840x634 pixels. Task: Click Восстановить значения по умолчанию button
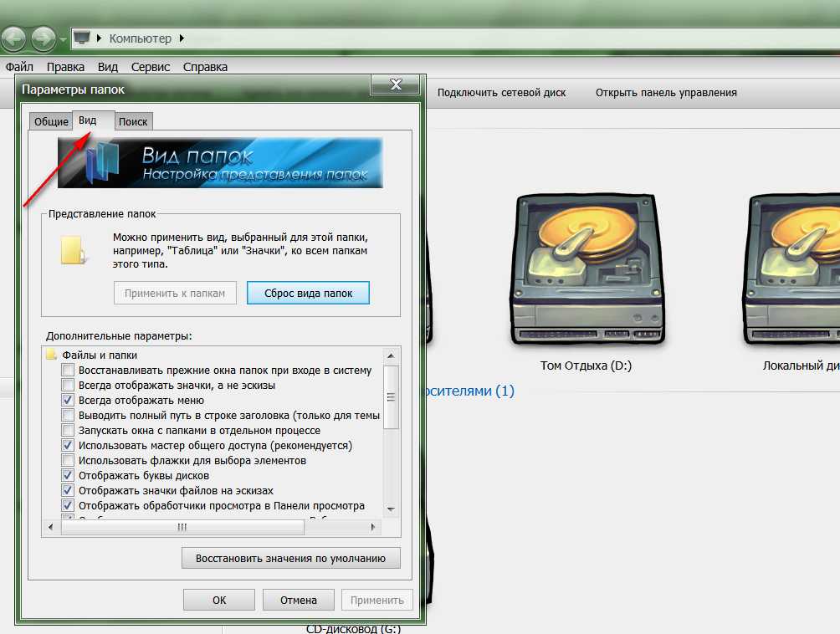click(290, 558)
